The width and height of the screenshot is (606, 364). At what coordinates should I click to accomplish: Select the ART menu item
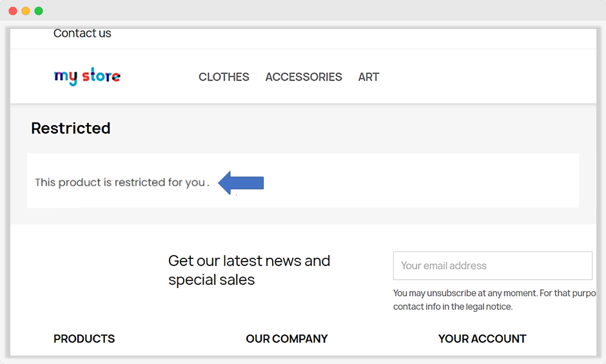tap(369, 77)
